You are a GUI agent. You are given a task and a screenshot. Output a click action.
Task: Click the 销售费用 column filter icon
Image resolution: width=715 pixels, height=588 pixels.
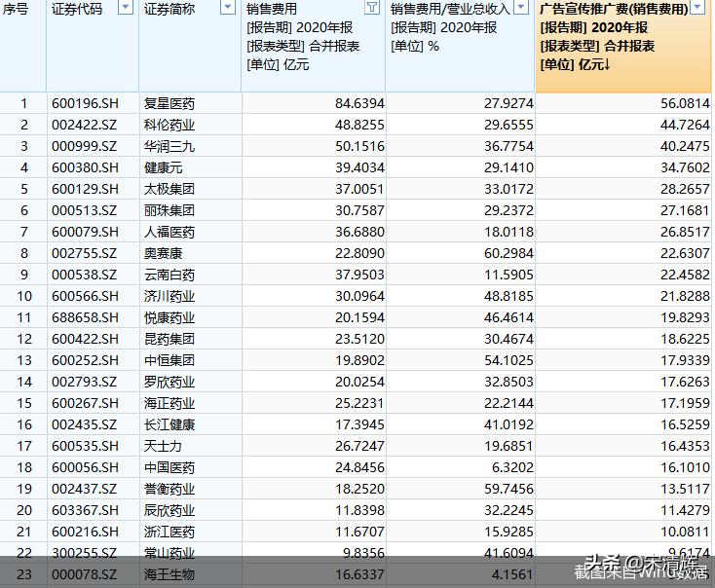pyautogui.click(x=372, y=7)
